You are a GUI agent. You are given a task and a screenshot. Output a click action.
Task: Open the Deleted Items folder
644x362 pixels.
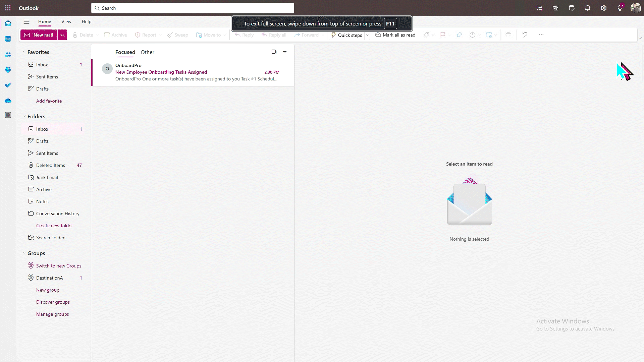[x=54, y=165]
